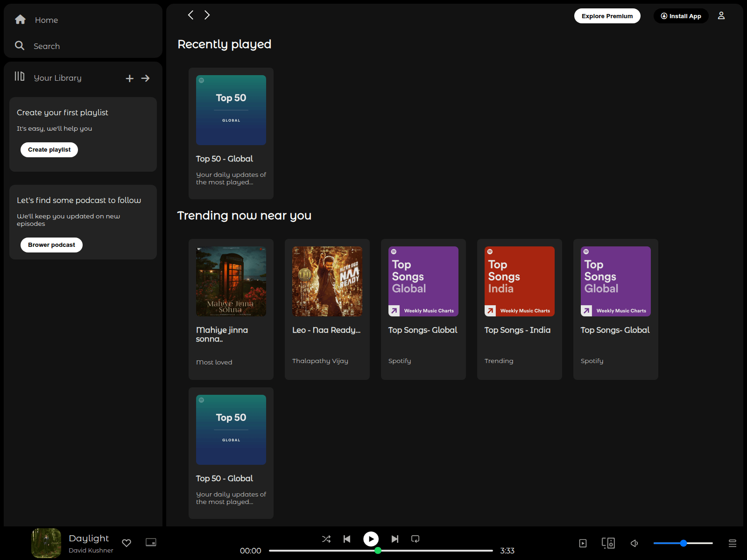Click the plus icon in Your Library
Screen dimensions: 747x560
pos(130,78)
